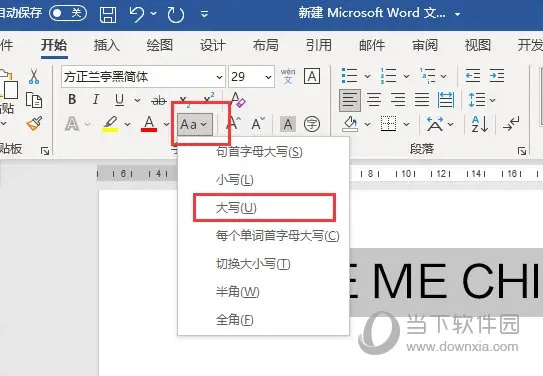543x376 pixels.
Task: Redo the last action
Action: 176,15
